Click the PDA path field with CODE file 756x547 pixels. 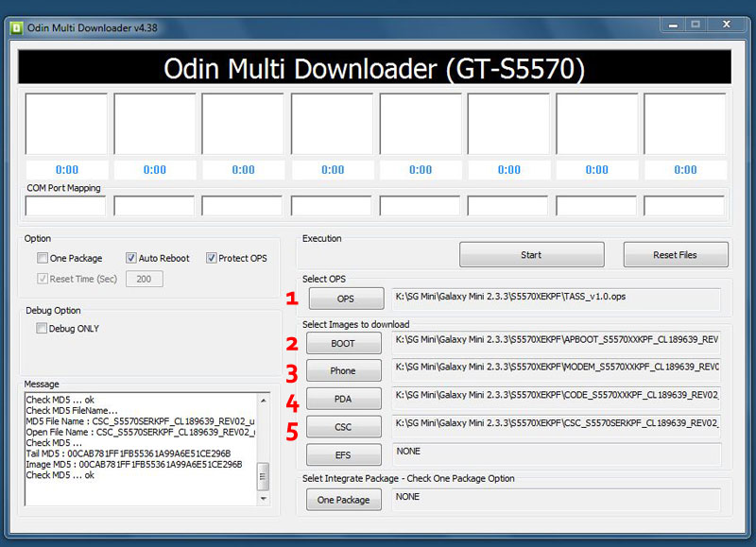[x=557, y=397]
